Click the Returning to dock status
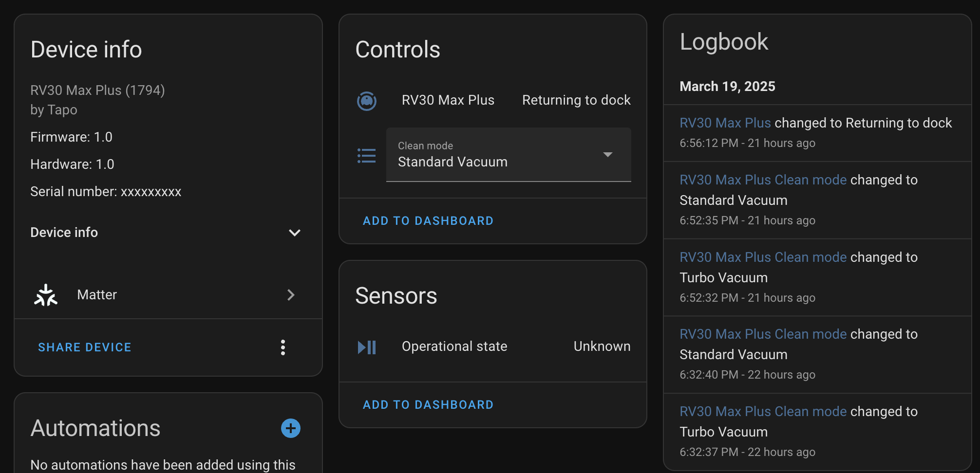The width and height of the screenshot is (980, 473). click(x=576, y=100)
